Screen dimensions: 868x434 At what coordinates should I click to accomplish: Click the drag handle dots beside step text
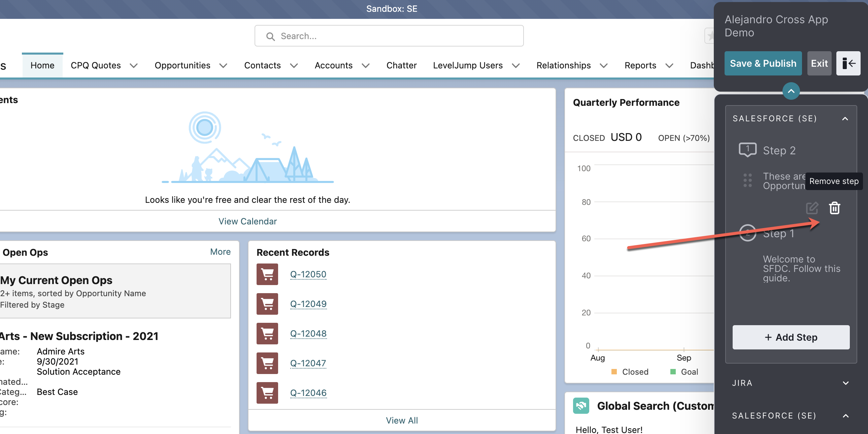tap(747, 180)
